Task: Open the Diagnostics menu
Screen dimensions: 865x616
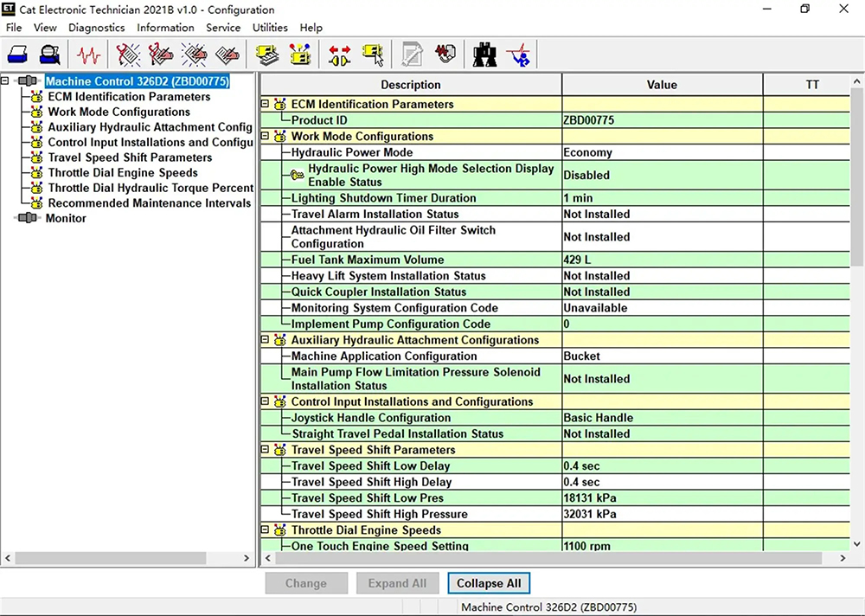Action: point(97,28)
